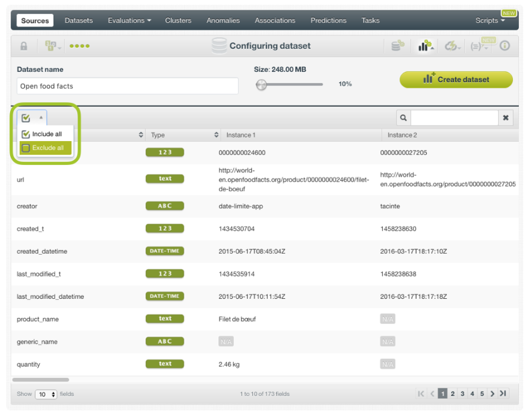Click the search magnifier icon
The width and height of the screenshot is (532, 416).
403,118
